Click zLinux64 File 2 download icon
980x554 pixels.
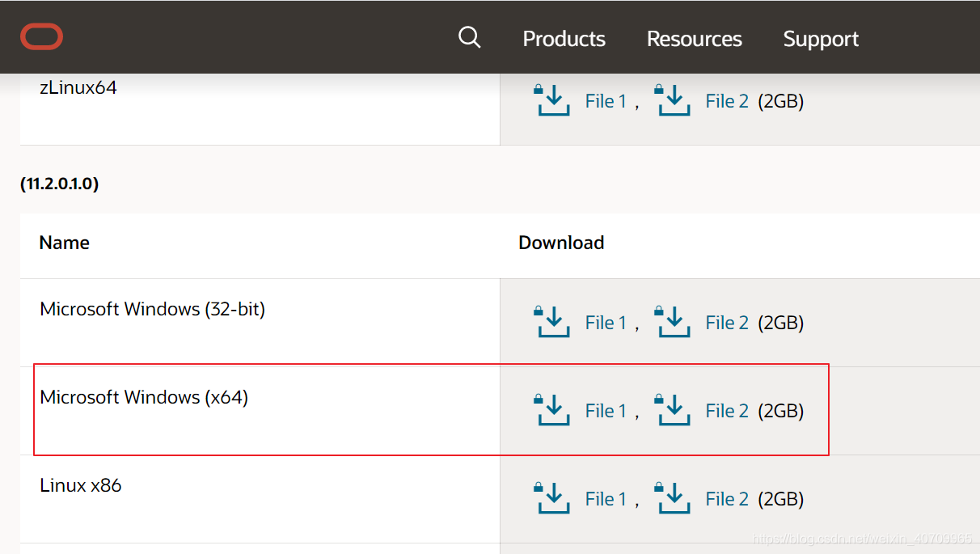point(673,101)
